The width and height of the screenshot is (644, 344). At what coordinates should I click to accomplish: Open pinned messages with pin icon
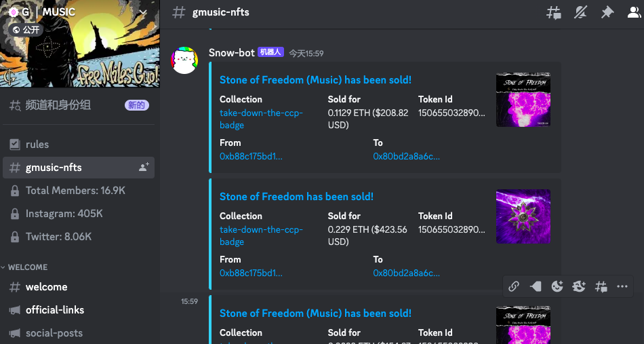point(607,13)
